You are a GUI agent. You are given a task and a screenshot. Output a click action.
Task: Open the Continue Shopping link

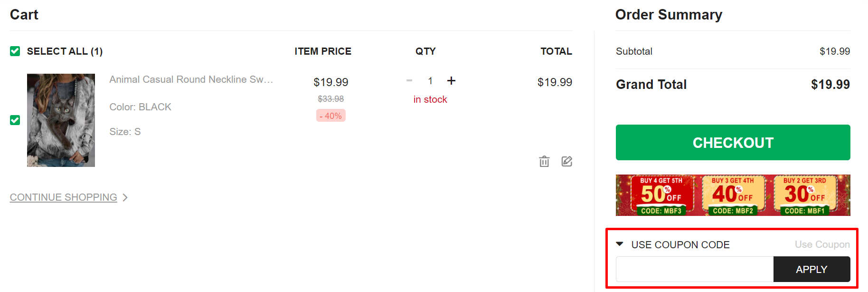coord(64,197)
